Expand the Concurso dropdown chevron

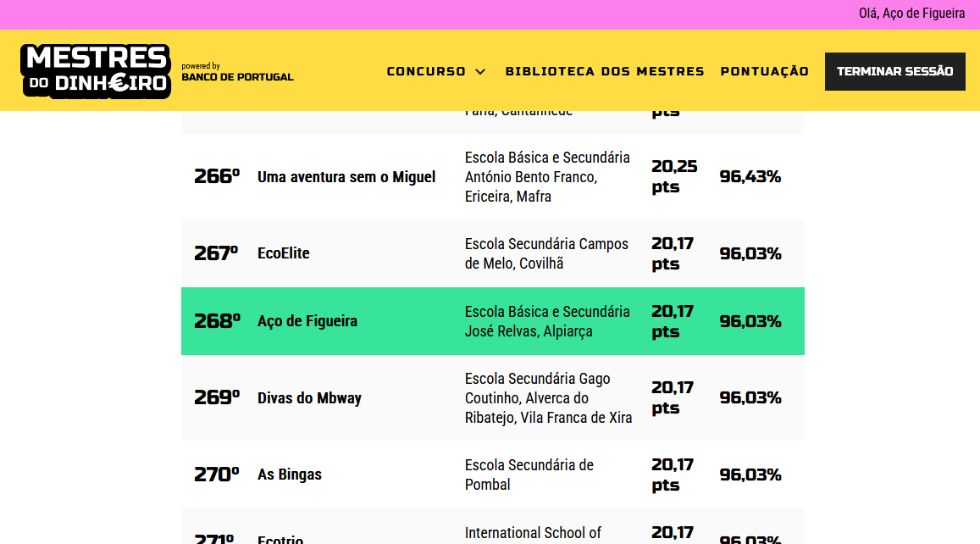click(480, 72)
